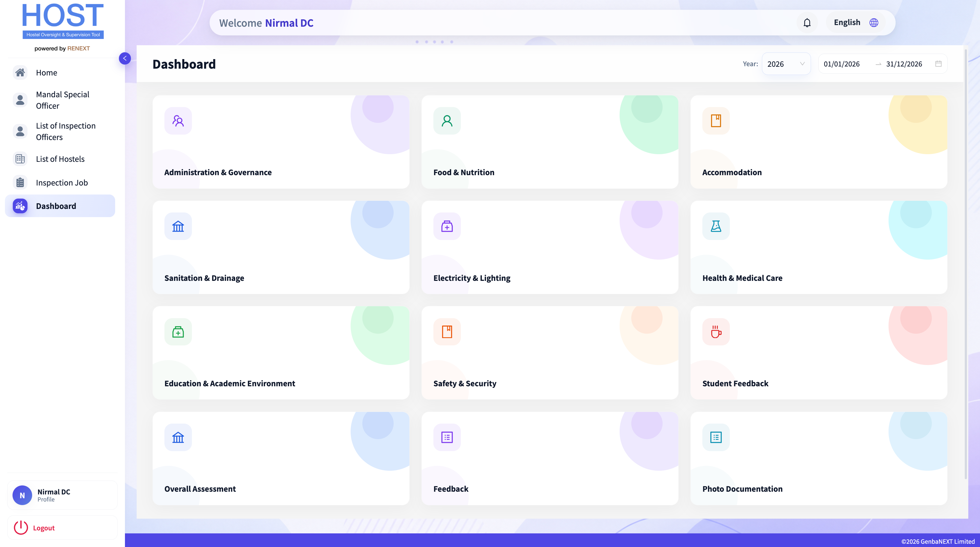Click the Inspection Job clipboard icon

(x=20, y=183)
